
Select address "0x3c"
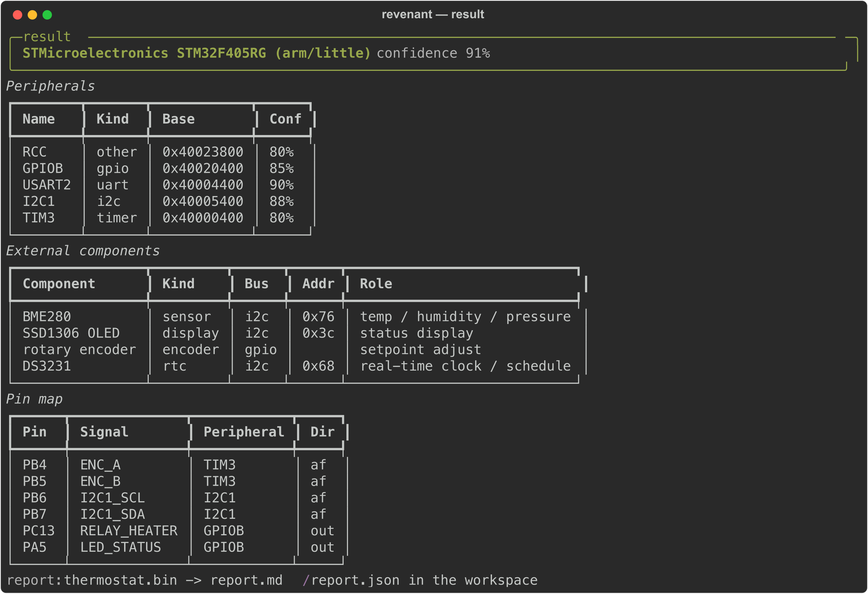pyautogui.click(x=318, y=333)
